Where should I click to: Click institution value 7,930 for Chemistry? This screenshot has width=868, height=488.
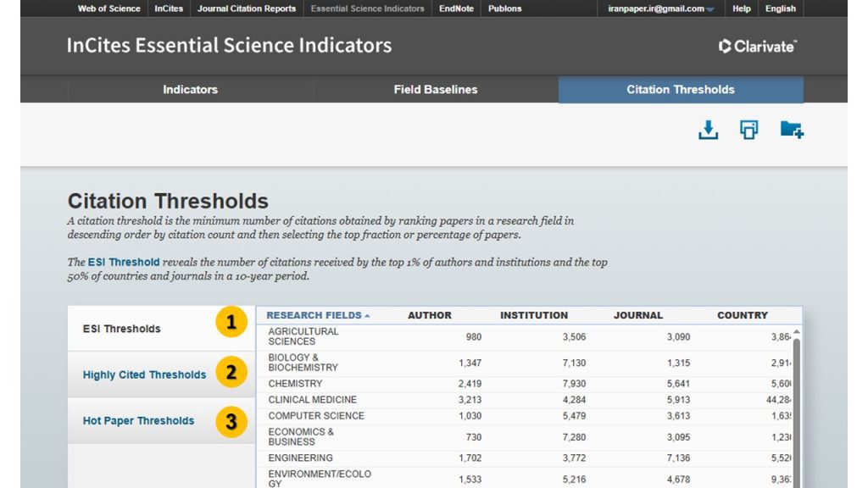point(574,384)
